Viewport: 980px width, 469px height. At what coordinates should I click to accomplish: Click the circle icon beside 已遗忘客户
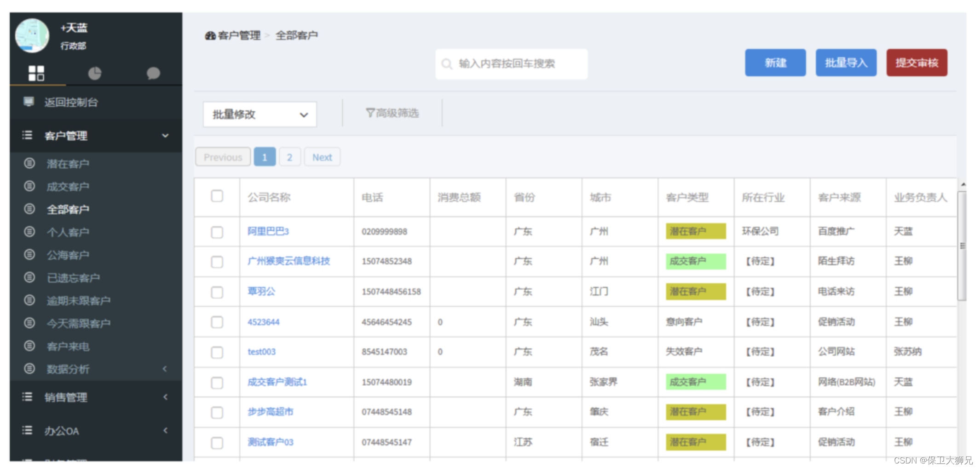[29, 277]
